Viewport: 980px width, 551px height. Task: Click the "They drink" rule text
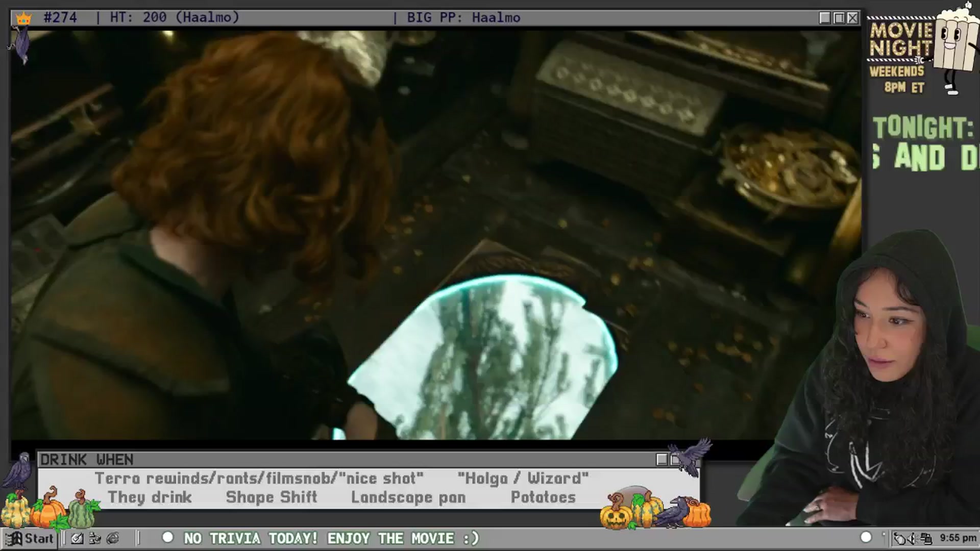coord(150,497)
